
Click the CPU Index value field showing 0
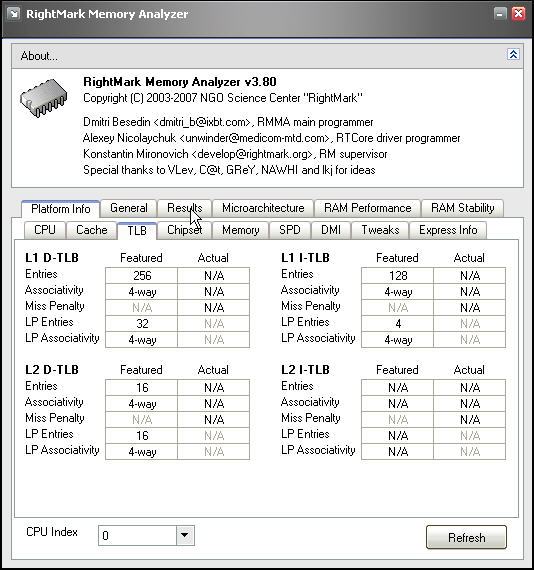click(x=137, y=535)
